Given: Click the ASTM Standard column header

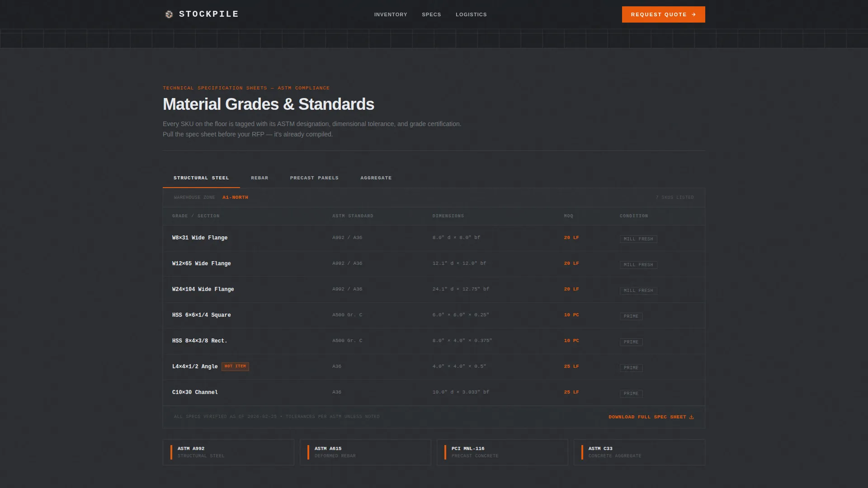Looking at the screenshot, I should tap(353, 216).
